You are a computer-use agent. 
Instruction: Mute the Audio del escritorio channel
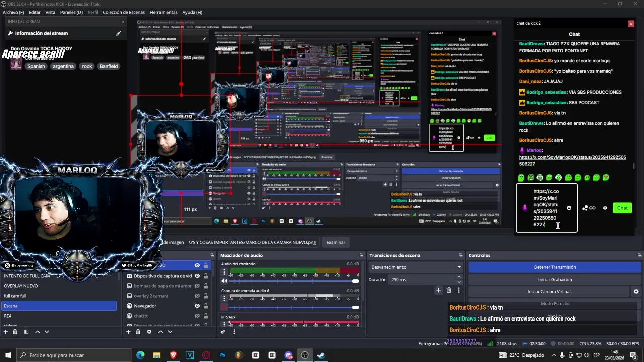point(224,281)
